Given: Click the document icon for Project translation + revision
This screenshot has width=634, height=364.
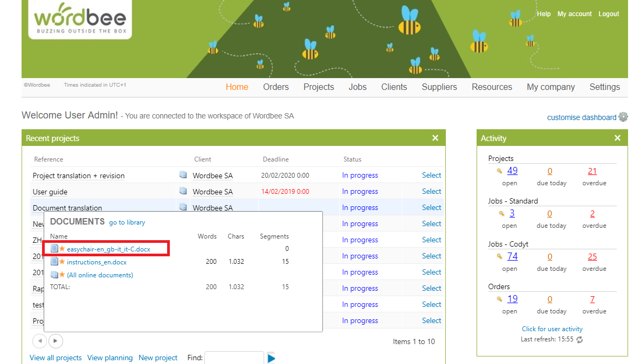Looking at the screenshot, I should [183, 175].
